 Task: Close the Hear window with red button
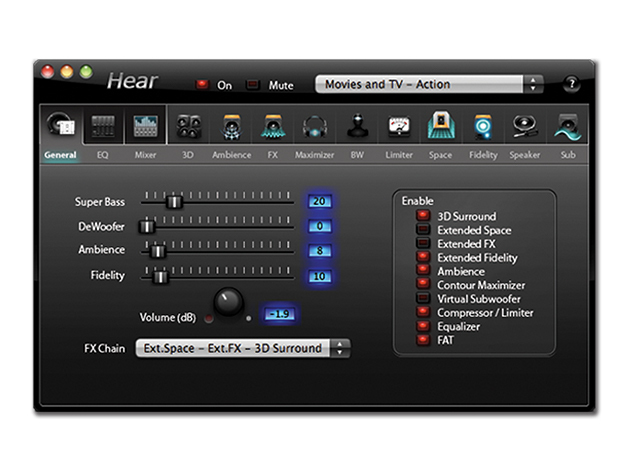48,72
